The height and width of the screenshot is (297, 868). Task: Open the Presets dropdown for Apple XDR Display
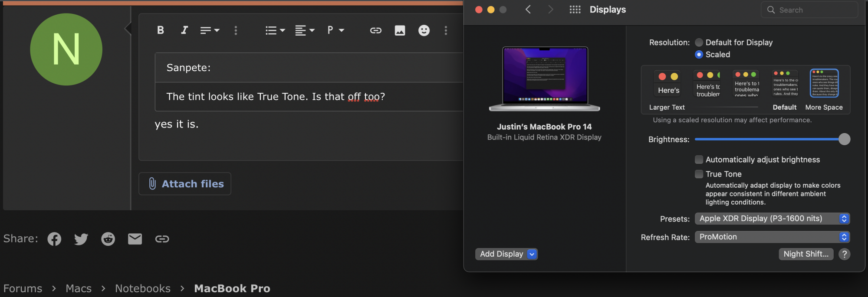(773, 219)
